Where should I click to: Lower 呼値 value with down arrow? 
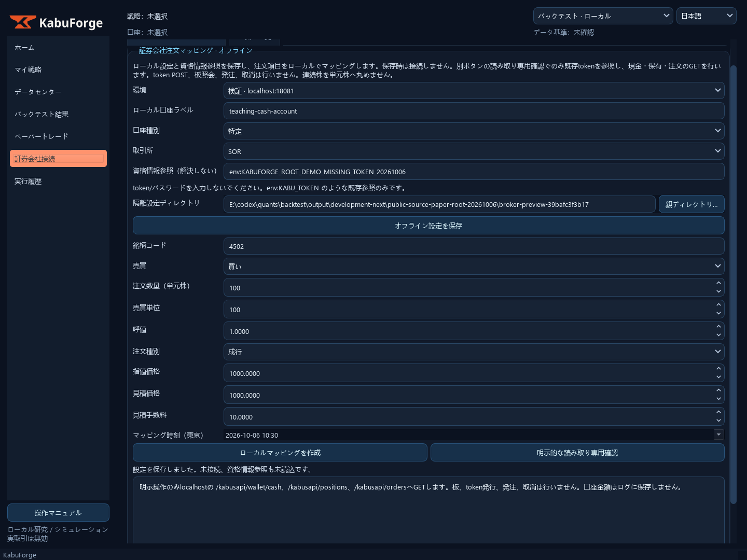(718, 335)
